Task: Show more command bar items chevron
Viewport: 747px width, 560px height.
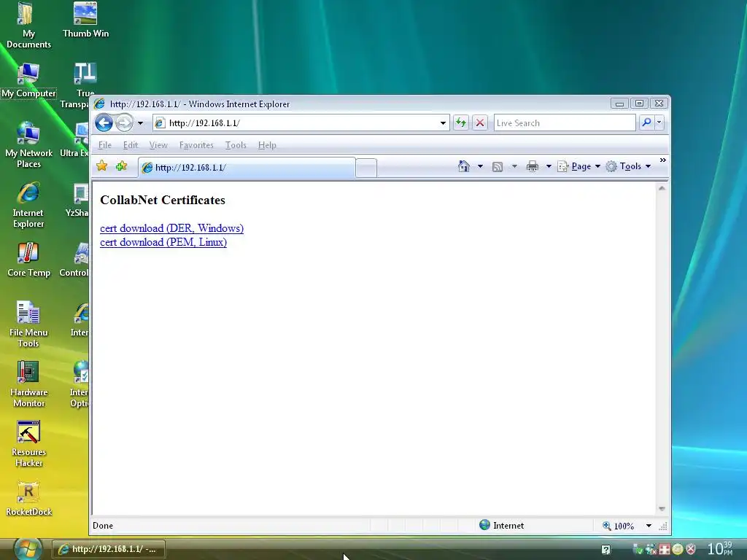Action: (662, 160)
